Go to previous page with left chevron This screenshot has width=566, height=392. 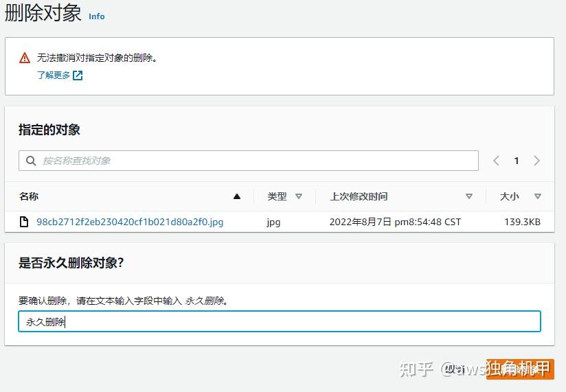(497, 161)
